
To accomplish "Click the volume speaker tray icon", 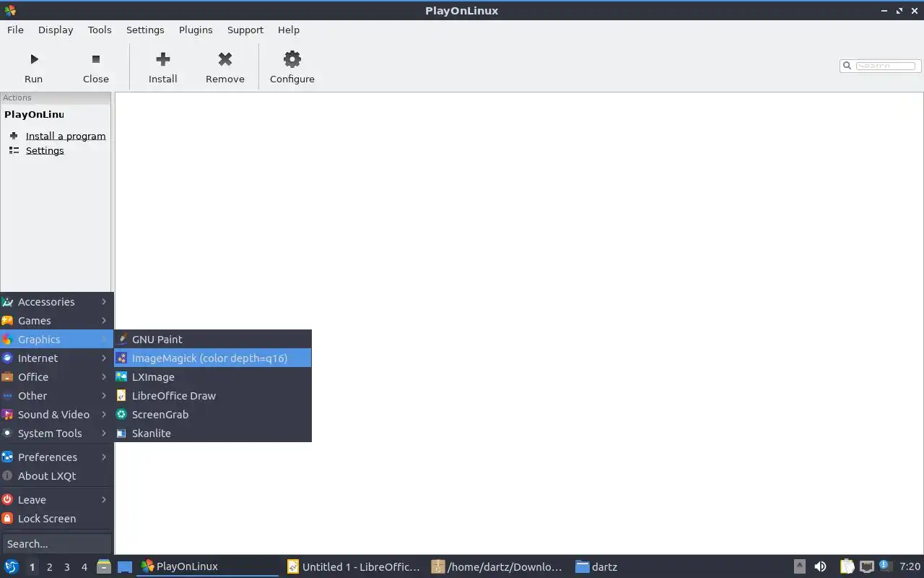I will 820,566.
